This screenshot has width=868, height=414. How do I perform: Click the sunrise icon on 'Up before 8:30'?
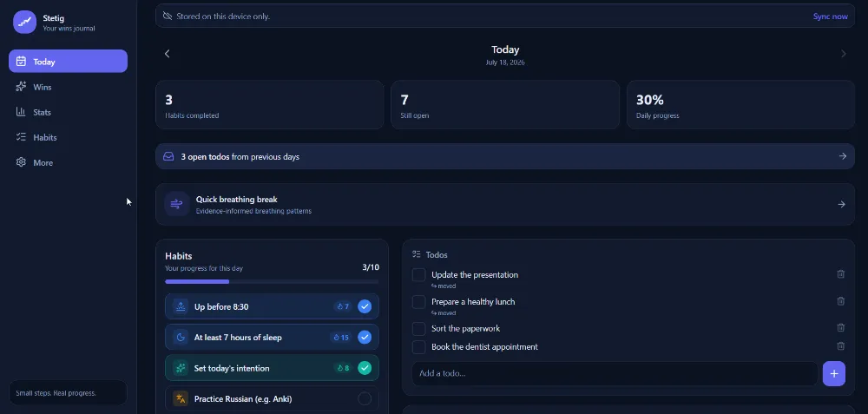coord(181,306)
